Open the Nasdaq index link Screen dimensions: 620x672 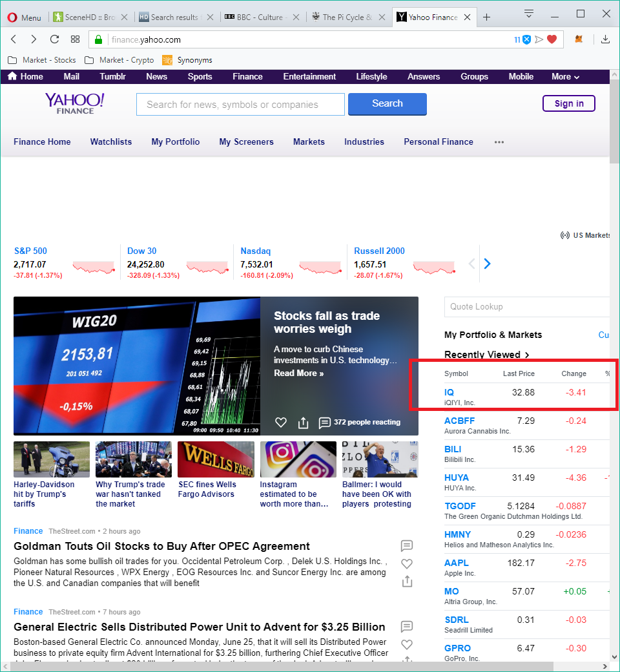(255, 251)
